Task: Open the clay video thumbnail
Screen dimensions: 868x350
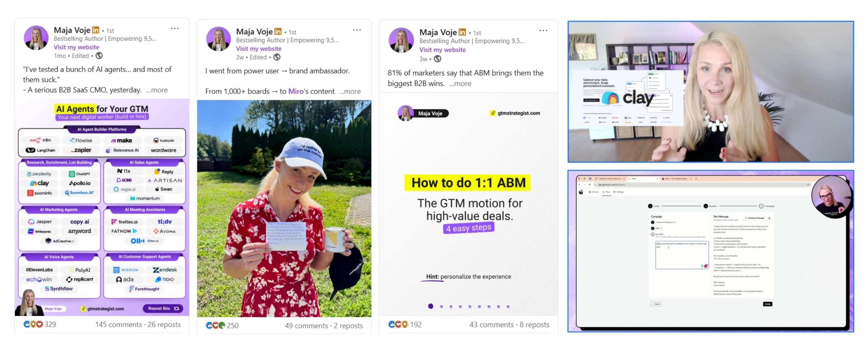Action: tap(710, 92)
